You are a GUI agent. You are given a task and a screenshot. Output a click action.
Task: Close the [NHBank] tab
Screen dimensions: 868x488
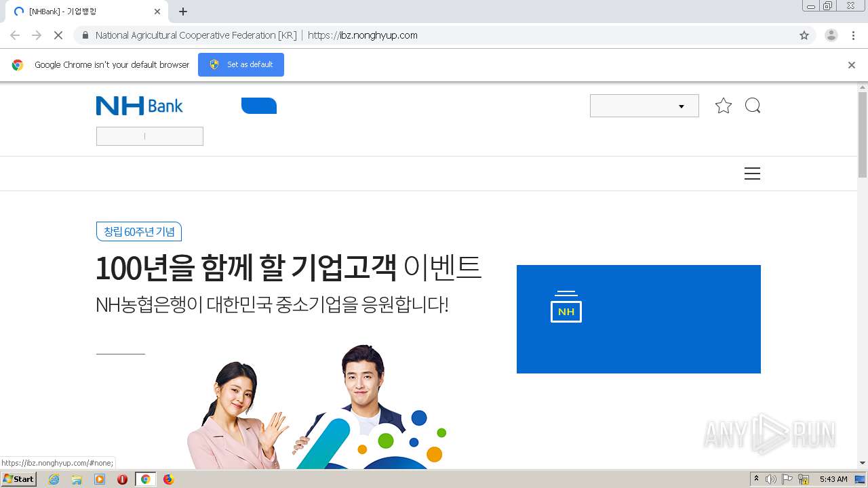click(x=157, y=12)
